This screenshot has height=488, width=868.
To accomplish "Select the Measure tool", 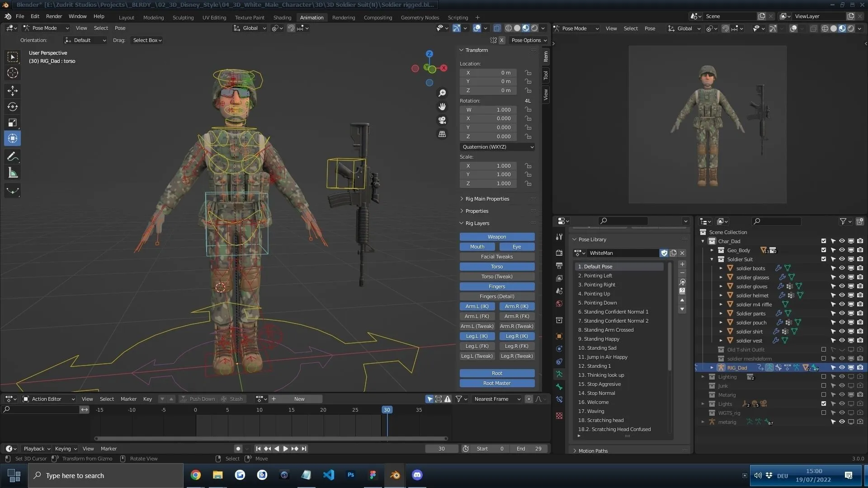I will click(12, 172).
